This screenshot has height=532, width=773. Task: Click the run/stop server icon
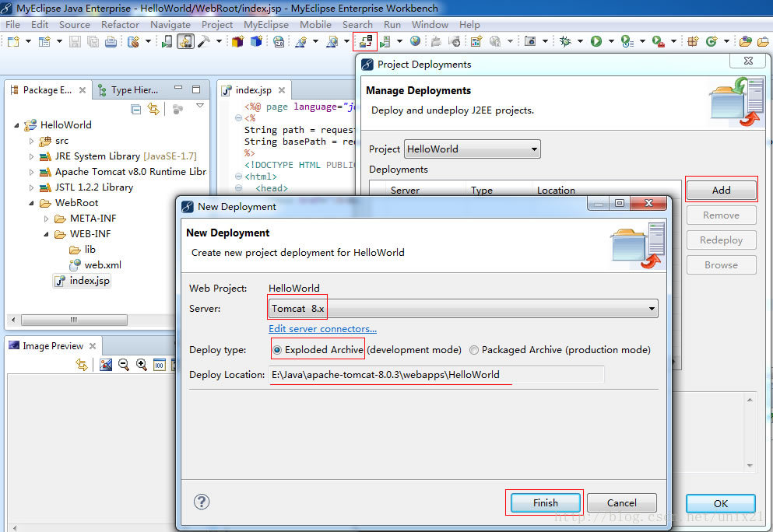385,41
